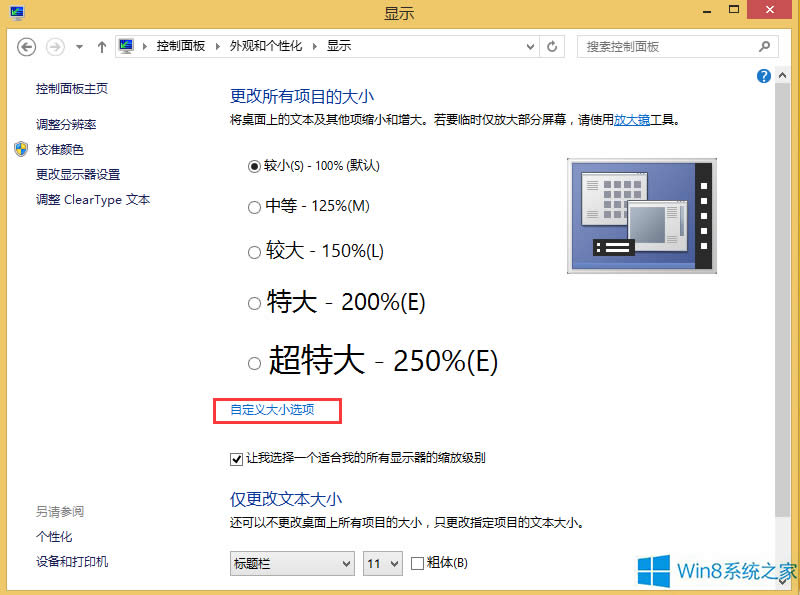Uncheck 让我选择一个适合我的所有显示器的缩放级别
The width and height of the screenshot is (800, 595).
coord(235,458)
